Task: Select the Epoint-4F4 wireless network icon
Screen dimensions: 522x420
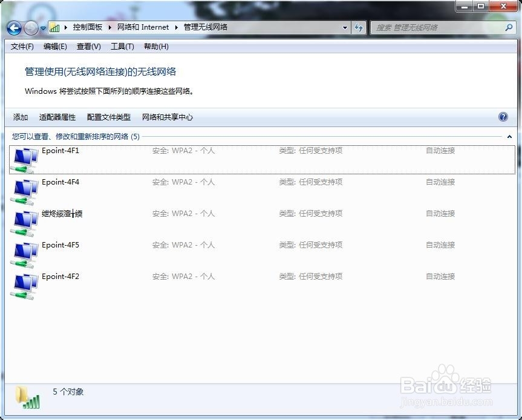Action: click(x=23, y=191)
